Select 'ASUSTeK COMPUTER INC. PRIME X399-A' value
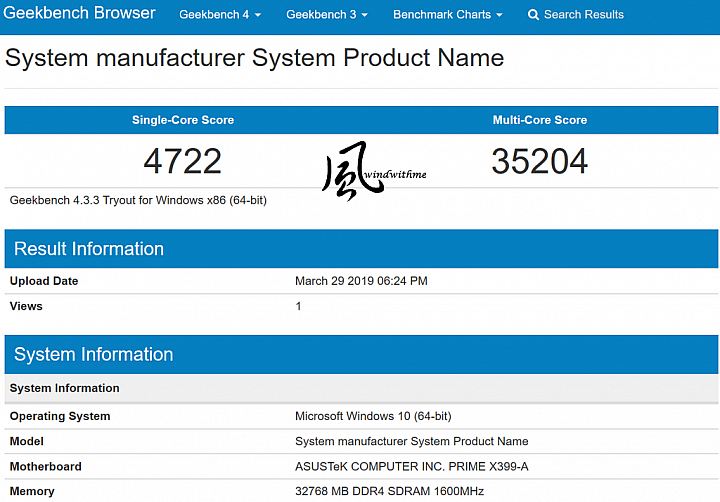The image size is (720, 502). 411,467
